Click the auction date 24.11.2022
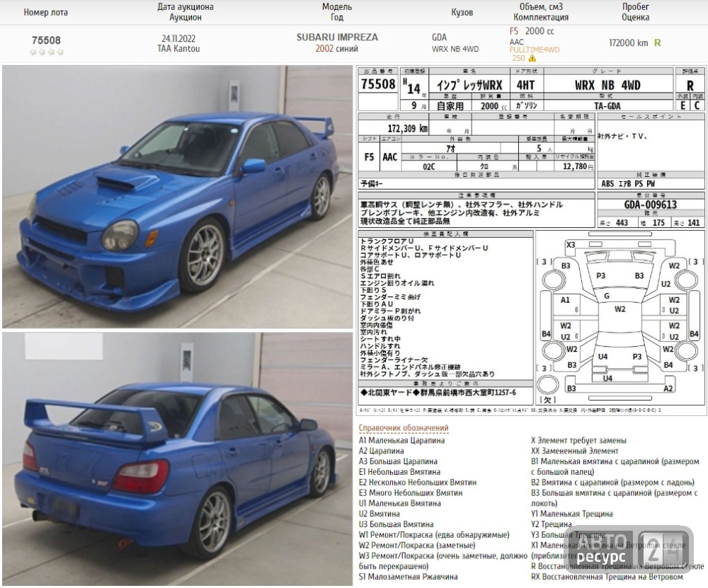 click(x=179, y=39)
